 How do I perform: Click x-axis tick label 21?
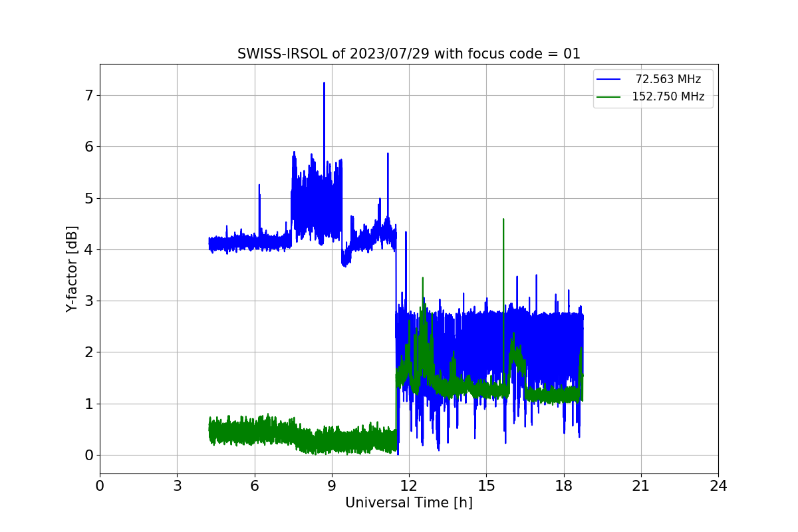click(641, 486)
